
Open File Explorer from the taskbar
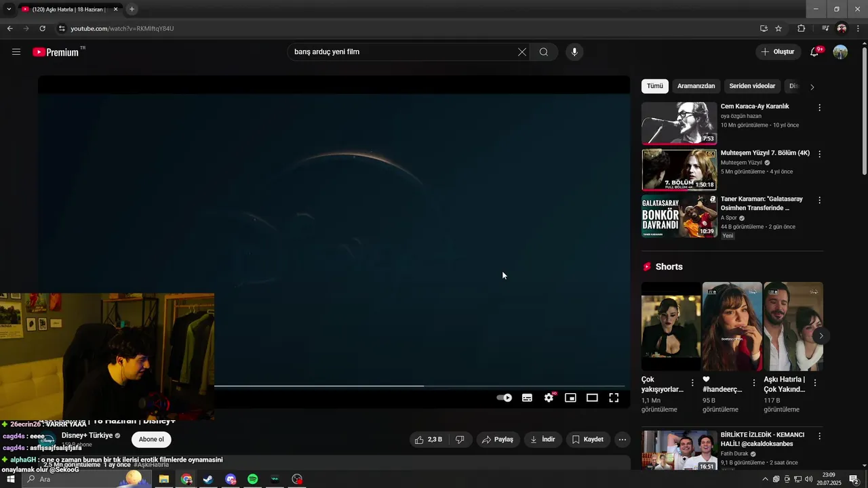[163, 479]
